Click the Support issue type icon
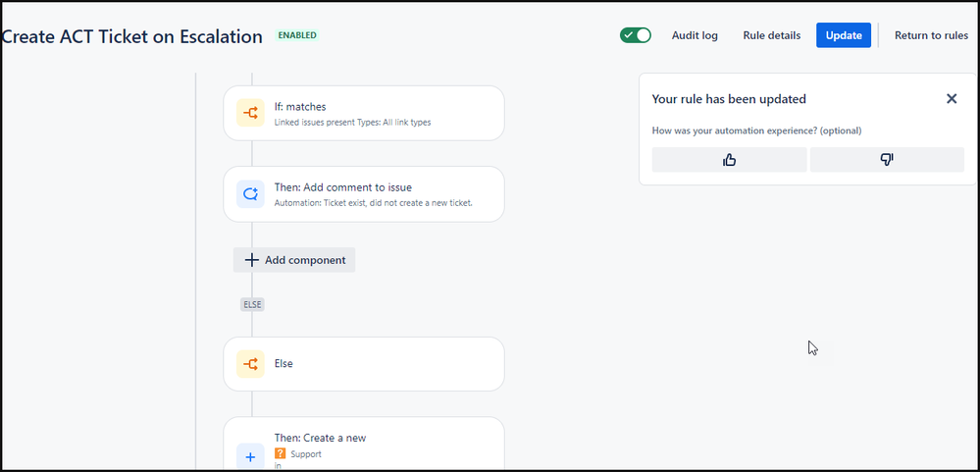Image resolution: width=980 pixels, height=472 pixels. point(280,454)
